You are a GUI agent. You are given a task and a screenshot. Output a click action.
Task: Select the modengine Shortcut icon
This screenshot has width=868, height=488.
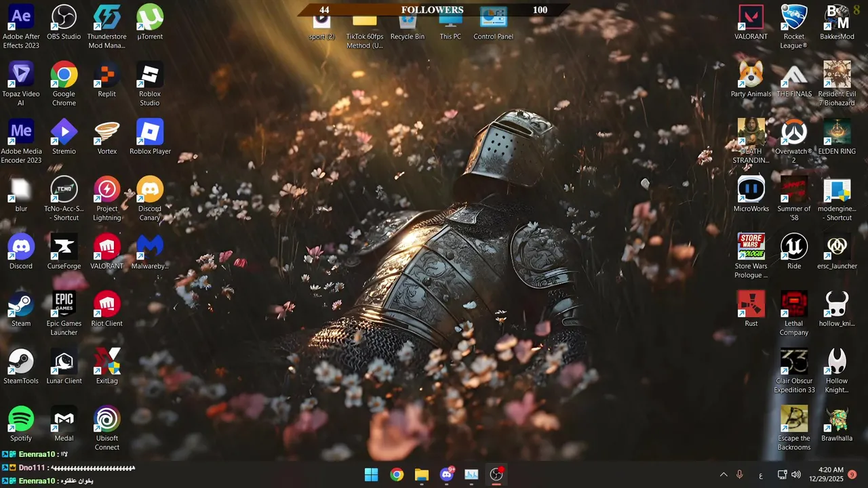tap(837, 199)
